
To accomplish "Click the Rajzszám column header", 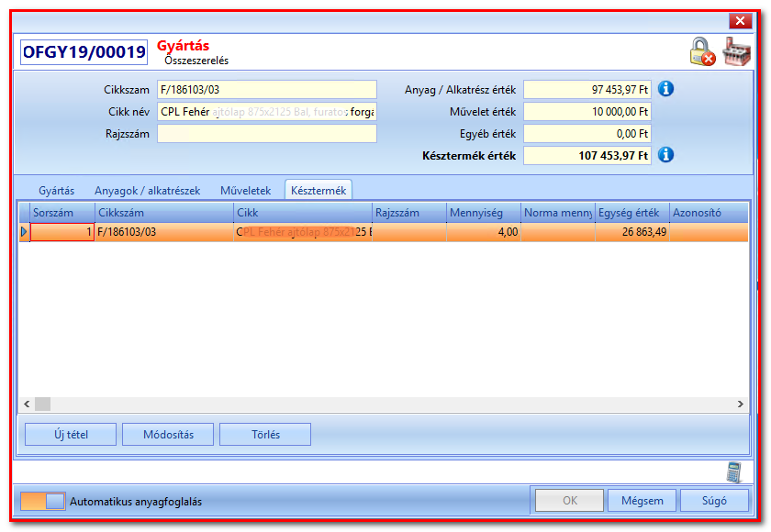I will pos(409,213).
